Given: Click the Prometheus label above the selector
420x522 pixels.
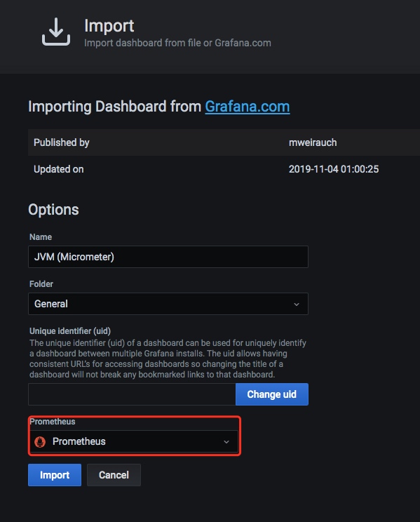Looking at the screenshot, I should (53, 422).
